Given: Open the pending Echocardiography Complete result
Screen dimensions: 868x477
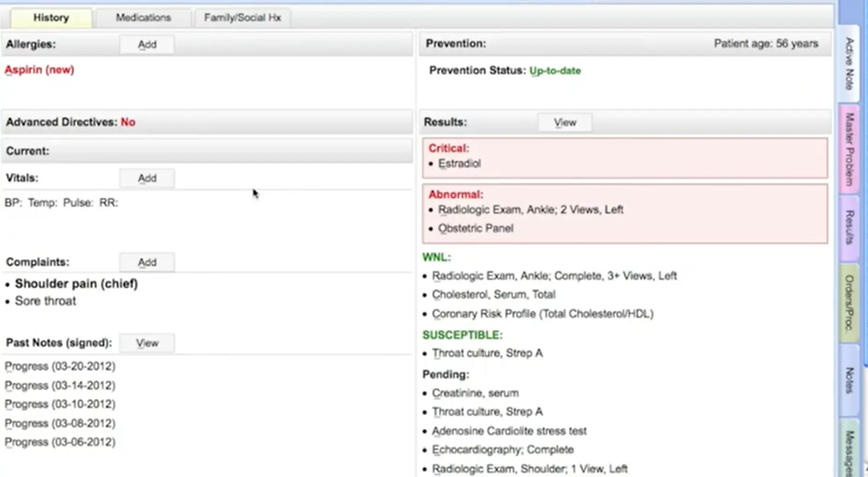Looking at the screenshot, I should coord(504,449).
